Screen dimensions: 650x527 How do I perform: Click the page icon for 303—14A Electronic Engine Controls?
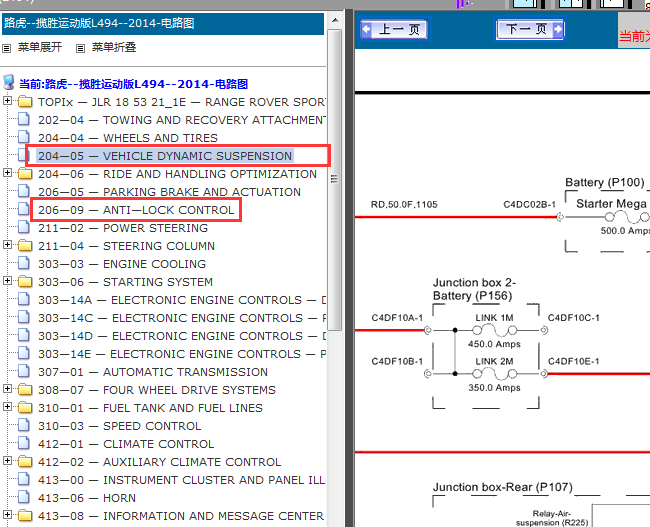[x=24, y=299]
